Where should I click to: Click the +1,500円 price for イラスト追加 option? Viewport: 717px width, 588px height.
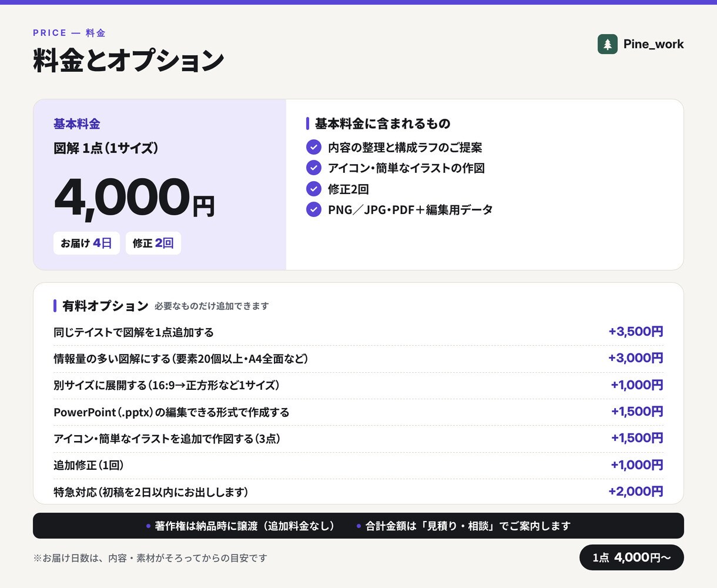[x=637, y=438]
